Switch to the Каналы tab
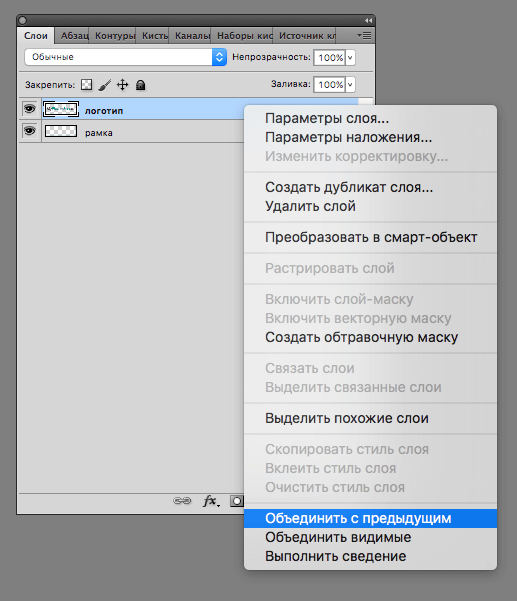 pos(191,36)
